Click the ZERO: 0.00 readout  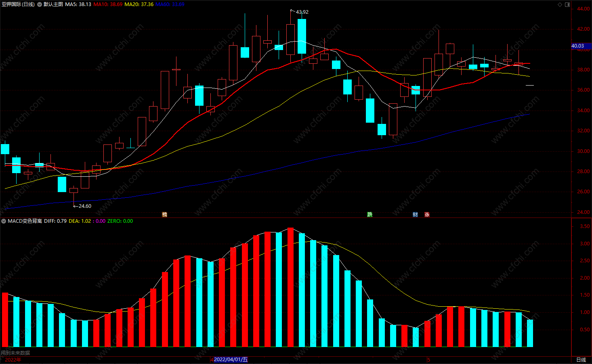click(x=120, y=221)
